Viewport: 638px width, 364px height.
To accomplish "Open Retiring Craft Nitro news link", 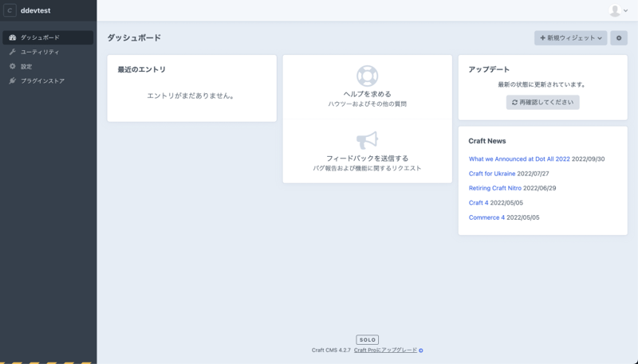I will 494,188.
